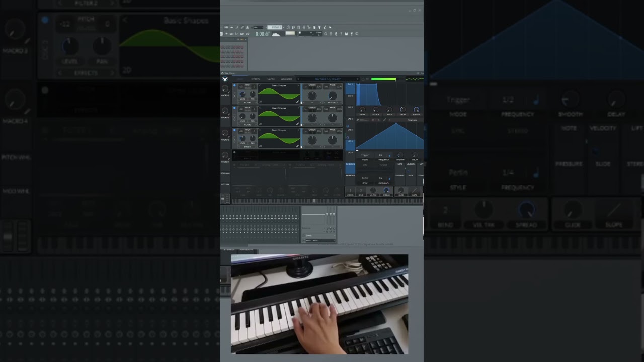Click the circular arrow icon in FL toolbar
The width and height of the screenshot is (644, 362).
point(326,34)
